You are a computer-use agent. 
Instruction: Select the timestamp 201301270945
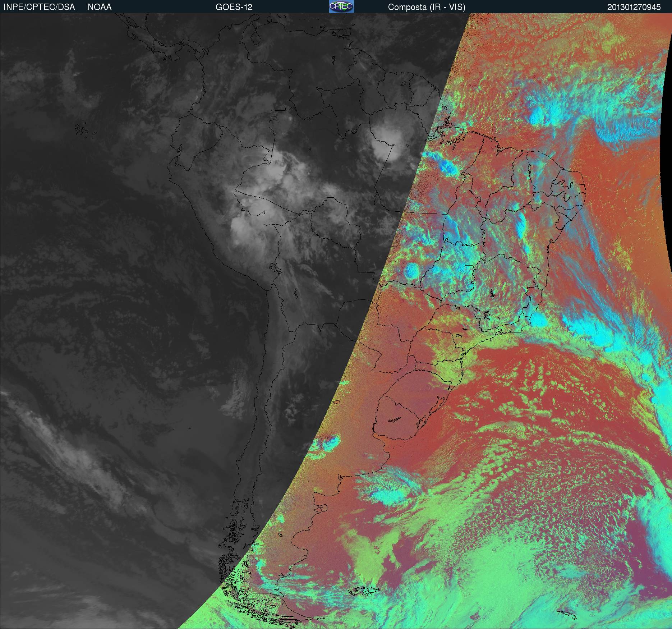(634, 7)
